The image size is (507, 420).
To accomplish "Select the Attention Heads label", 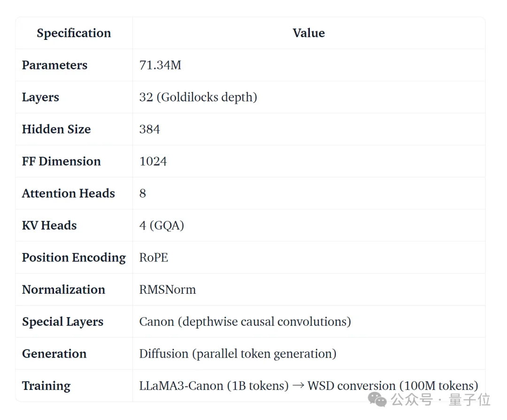I will (68, 193).
